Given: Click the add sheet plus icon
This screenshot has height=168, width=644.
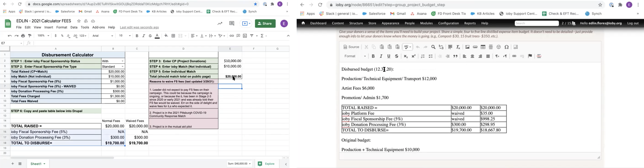Looking at the screenshot, I should click(12, 164).
